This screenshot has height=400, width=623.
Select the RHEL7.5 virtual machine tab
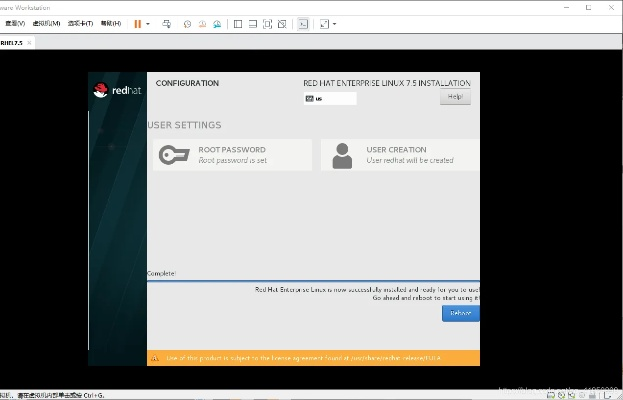13,43
